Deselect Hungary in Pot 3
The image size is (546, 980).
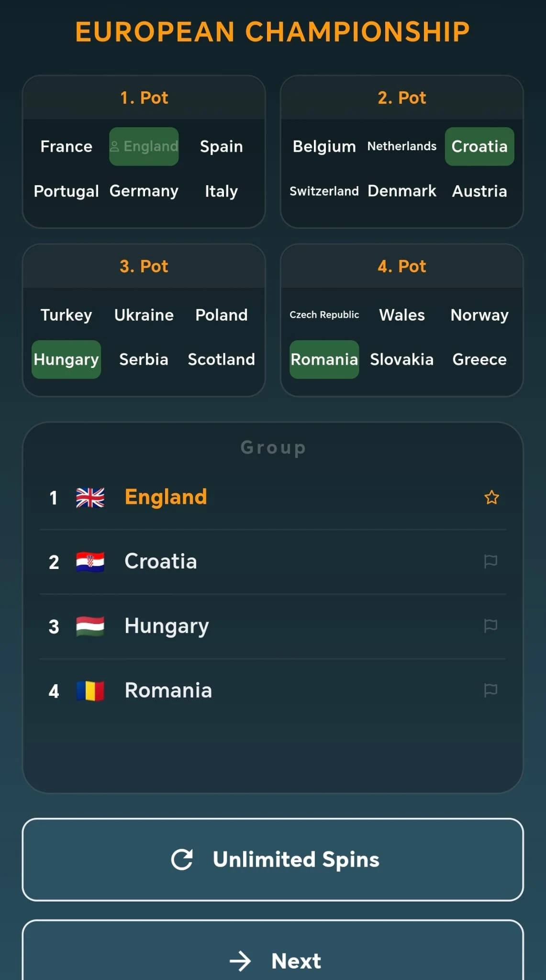[x=66, y=359]
